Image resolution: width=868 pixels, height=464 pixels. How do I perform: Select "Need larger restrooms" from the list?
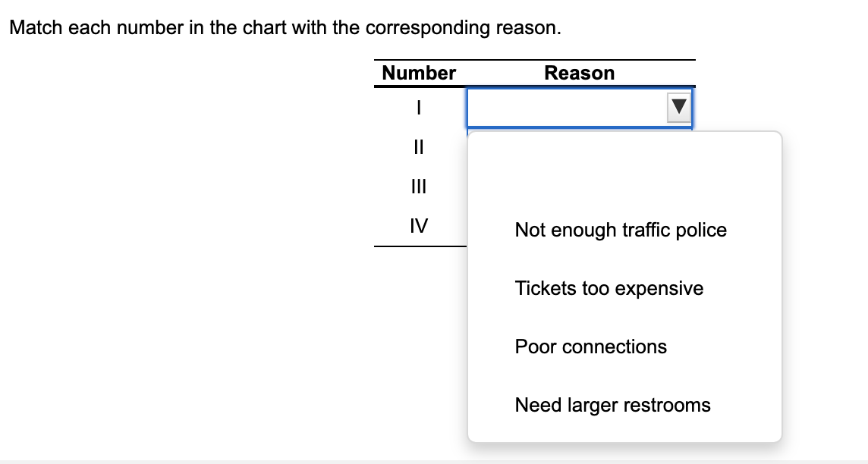point(612,405)
